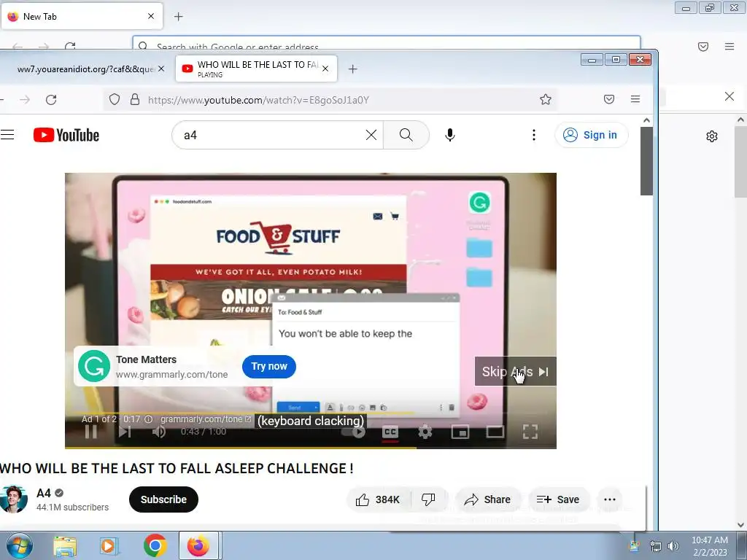This screenshot has height=560, width=747.
Task: Go forward in front Firefox window
Action: click(25, 99)
